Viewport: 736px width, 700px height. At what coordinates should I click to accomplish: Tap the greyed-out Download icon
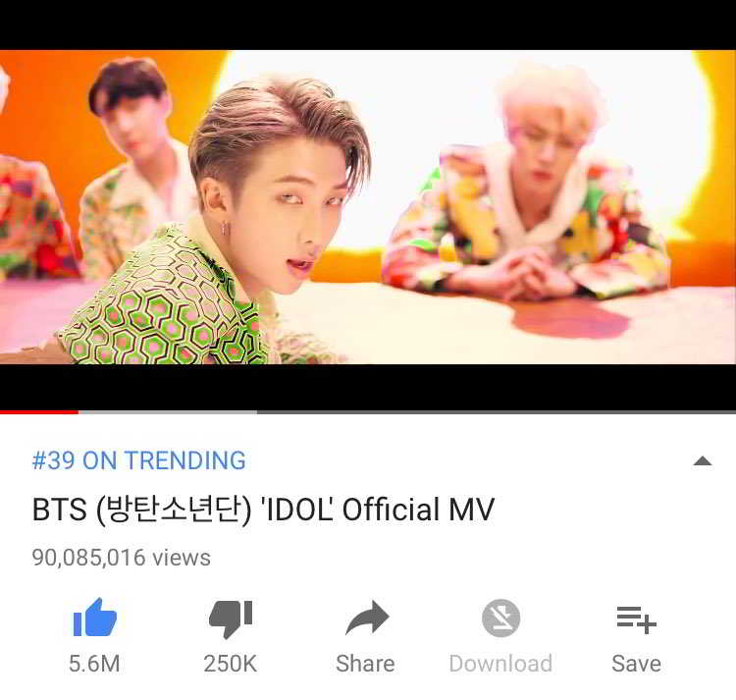click(x=500, y=618)
